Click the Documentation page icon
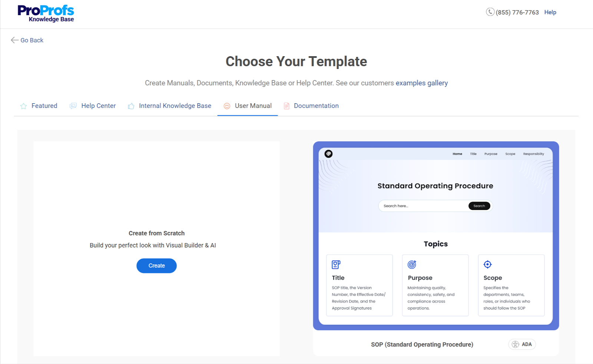 pos(286,106)
